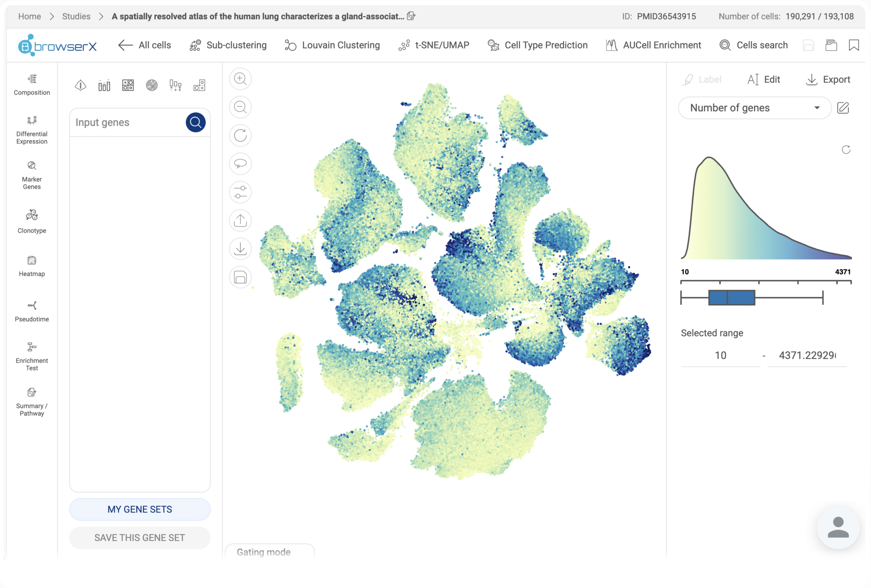871x588 pixels.
Task: Click the MY GENE SETS button
Action: 140,510
